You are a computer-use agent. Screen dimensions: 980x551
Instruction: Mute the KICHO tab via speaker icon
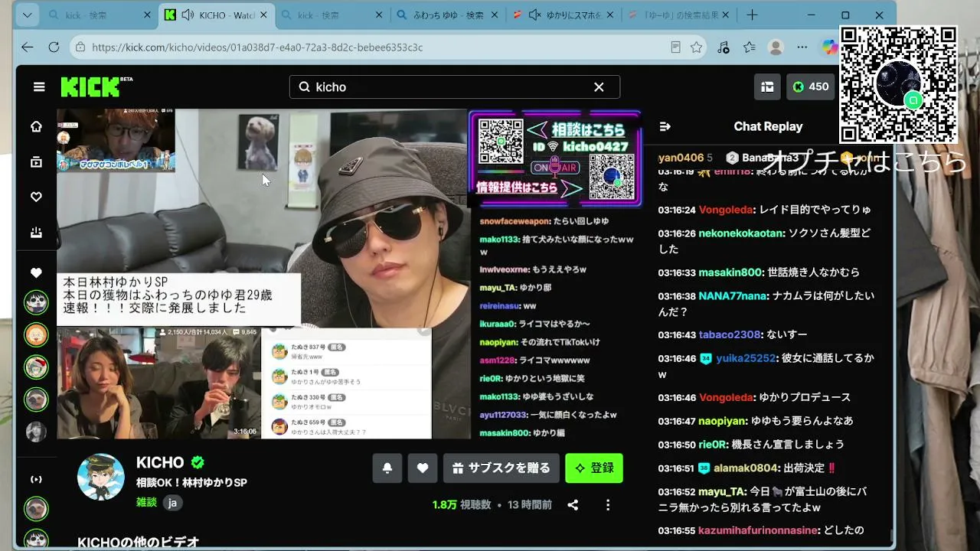coord(188,15)
